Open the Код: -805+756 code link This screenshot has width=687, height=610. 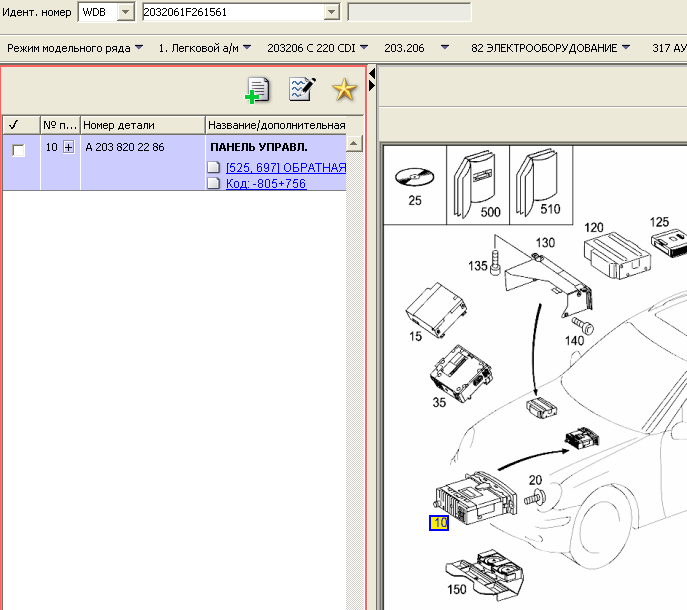(266, 184)
